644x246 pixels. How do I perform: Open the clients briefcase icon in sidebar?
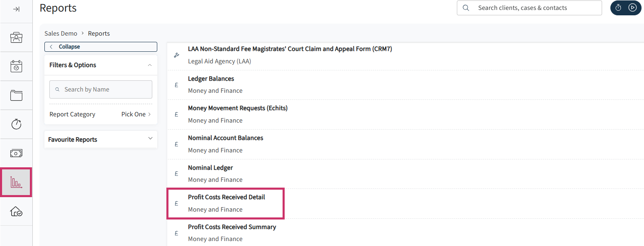(16, 37)
